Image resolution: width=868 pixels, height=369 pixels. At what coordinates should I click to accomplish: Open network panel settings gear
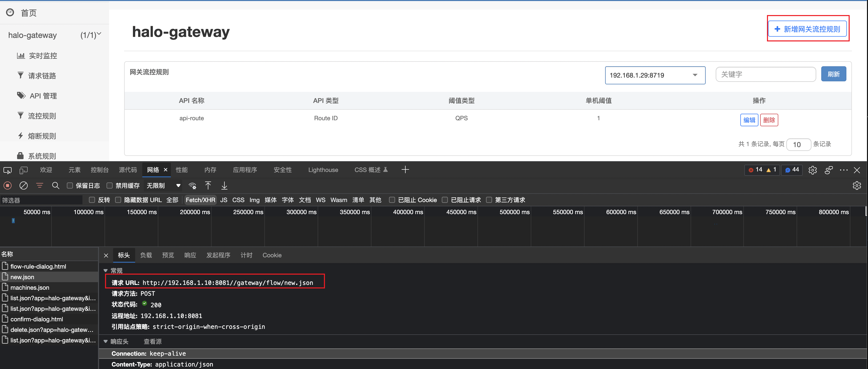coord(856,186)
